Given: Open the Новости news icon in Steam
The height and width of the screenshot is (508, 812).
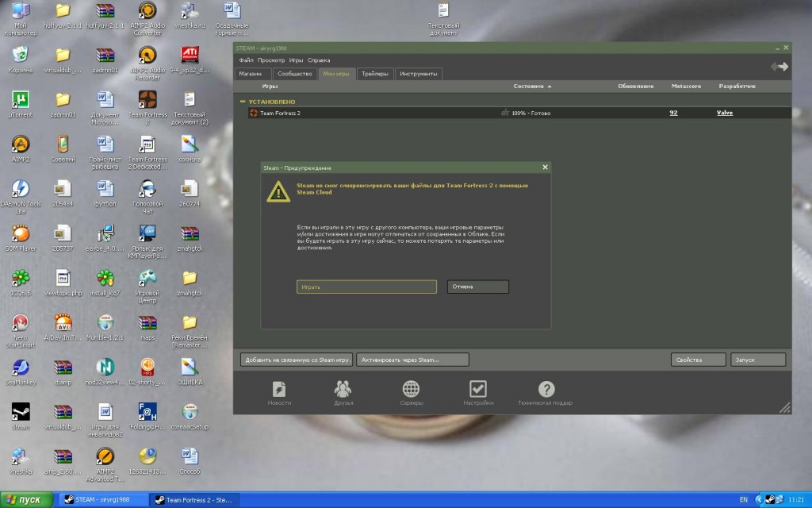Looking at the screenshot, I should pyautogui.click(x=278, y=392).
